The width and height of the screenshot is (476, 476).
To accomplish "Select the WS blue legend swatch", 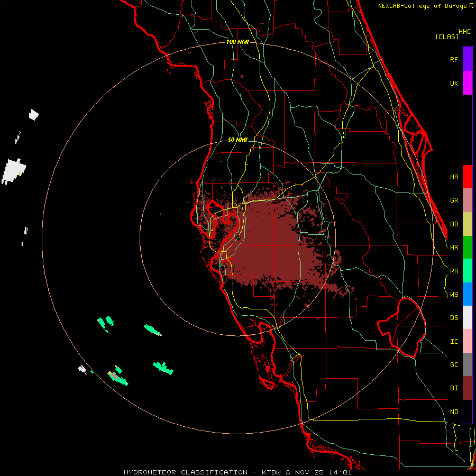I will click(467, 294).
